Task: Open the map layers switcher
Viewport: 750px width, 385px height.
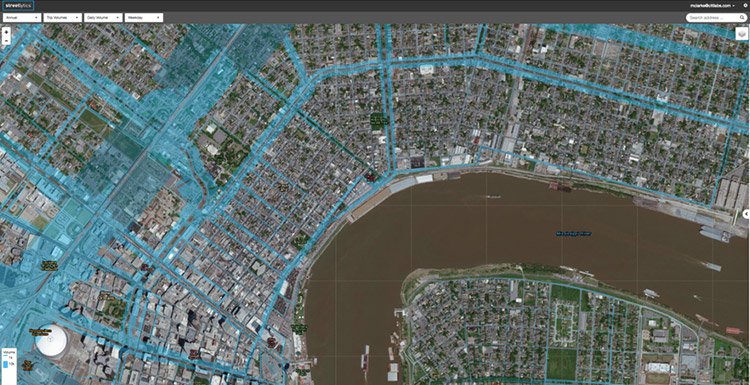Action: coord(742,33)
